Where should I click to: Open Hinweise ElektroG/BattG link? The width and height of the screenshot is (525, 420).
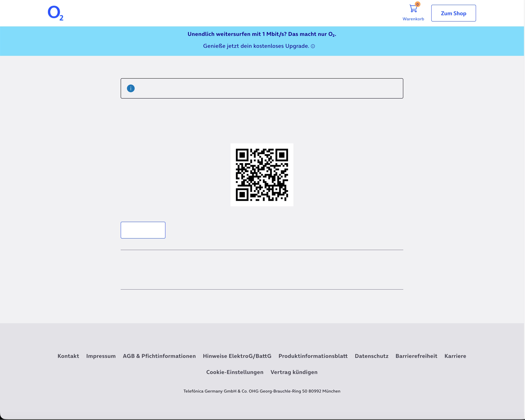(237, 356)
